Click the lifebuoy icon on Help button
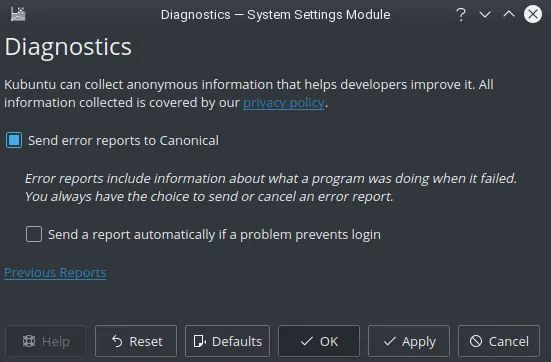 tap(29, 341)
